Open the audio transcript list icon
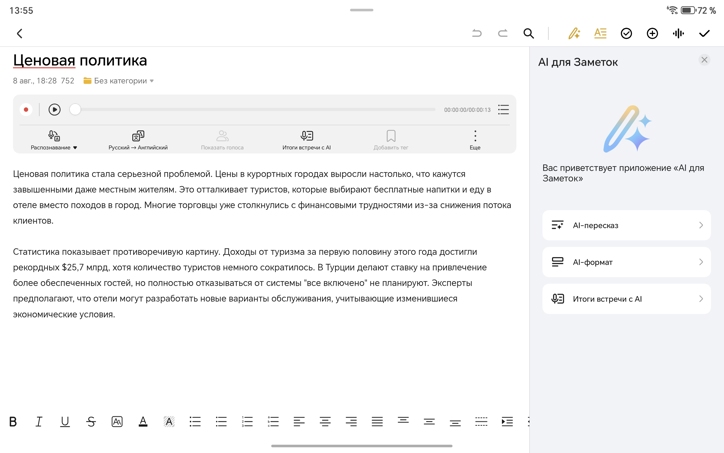The image size is (724, 453). click(x=503, y=110)
